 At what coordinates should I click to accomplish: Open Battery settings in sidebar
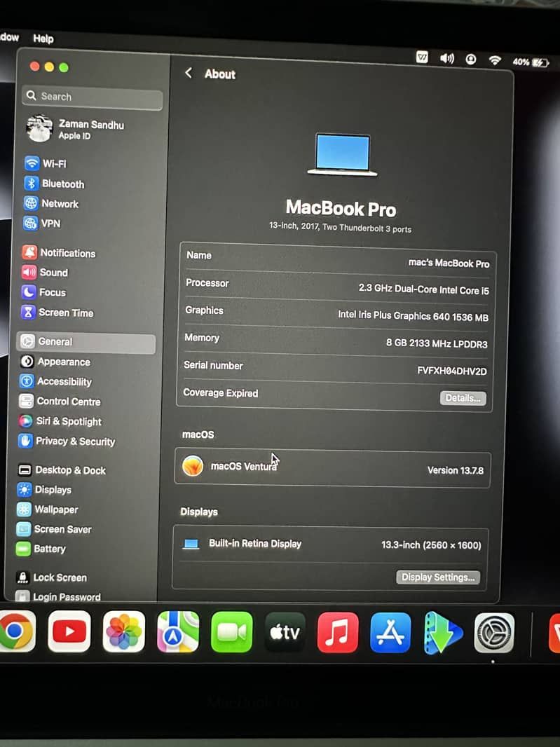coord(41,549)
